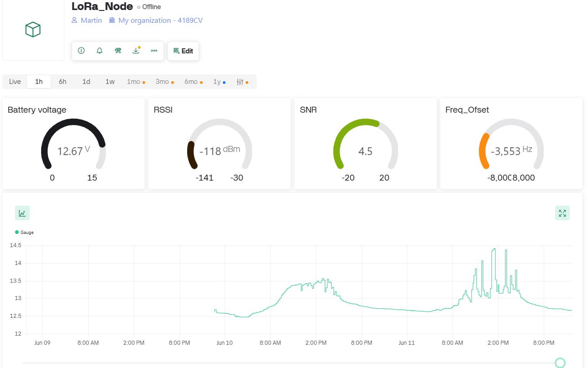Image resolution: width=588 pixels, height=368 pixels.
Task: Open custom time range sliders icon
Action: click(x=240, y=82)
